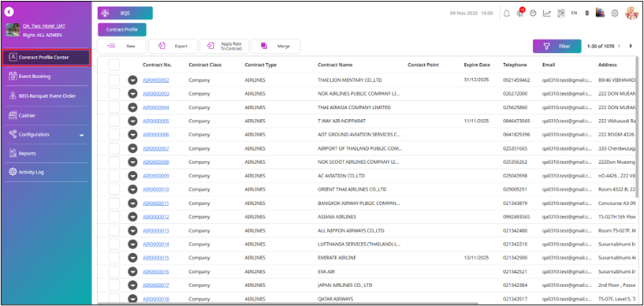Check the box for AIR0000007
644x306 pixels.
click(114, 148)
